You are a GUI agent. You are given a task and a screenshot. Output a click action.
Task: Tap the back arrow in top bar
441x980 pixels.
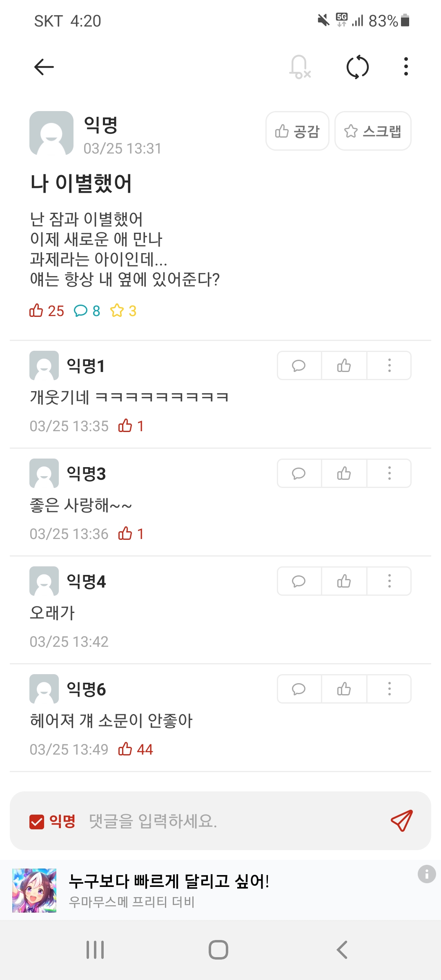point(44,67)
